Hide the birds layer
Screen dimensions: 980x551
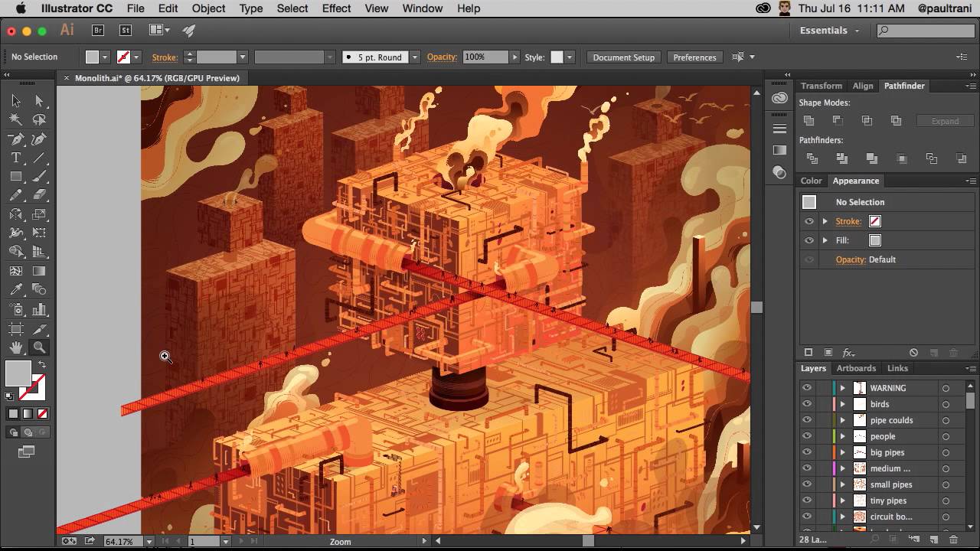coord(806,404)
